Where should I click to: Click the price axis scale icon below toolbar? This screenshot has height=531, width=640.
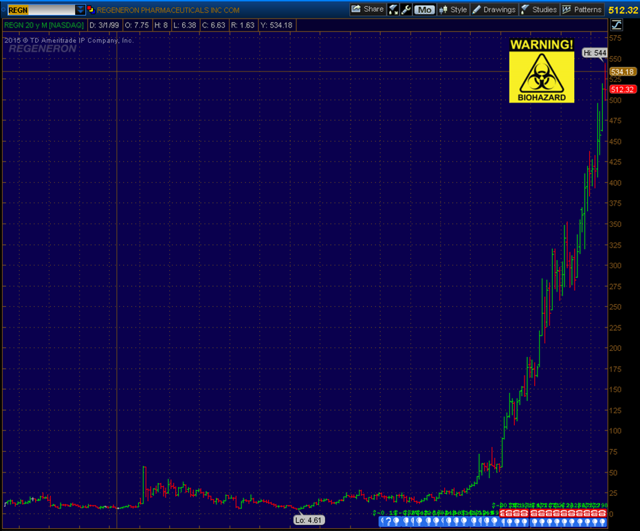click(616, 25)
